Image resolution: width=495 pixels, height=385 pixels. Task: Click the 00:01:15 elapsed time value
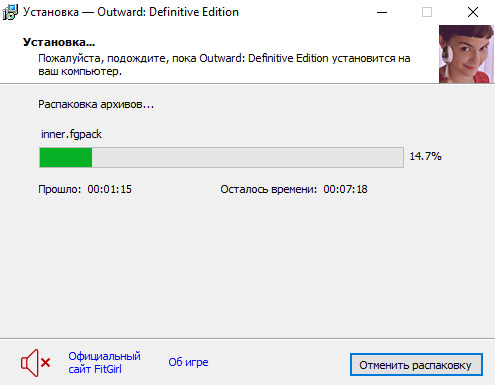coord(110,189)
